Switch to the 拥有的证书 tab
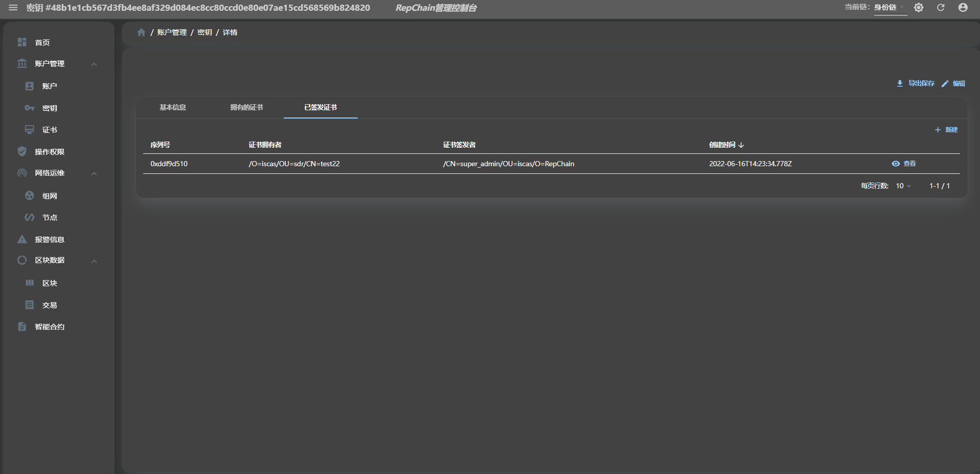This screenshot has height=474, width=980. click(x=247, y=107)
